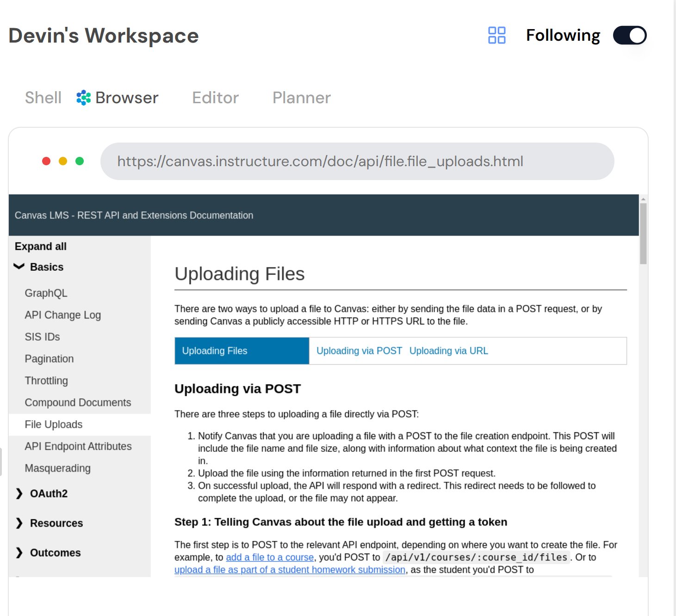Click the OAuth2 section label

tap(49, 494)
